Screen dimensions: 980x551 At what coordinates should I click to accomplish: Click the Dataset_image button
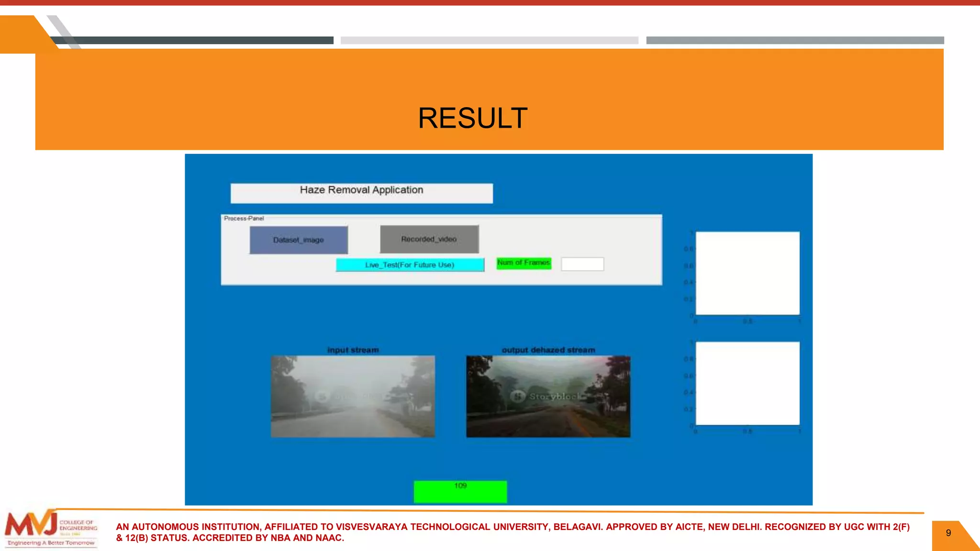coord(299,240)
